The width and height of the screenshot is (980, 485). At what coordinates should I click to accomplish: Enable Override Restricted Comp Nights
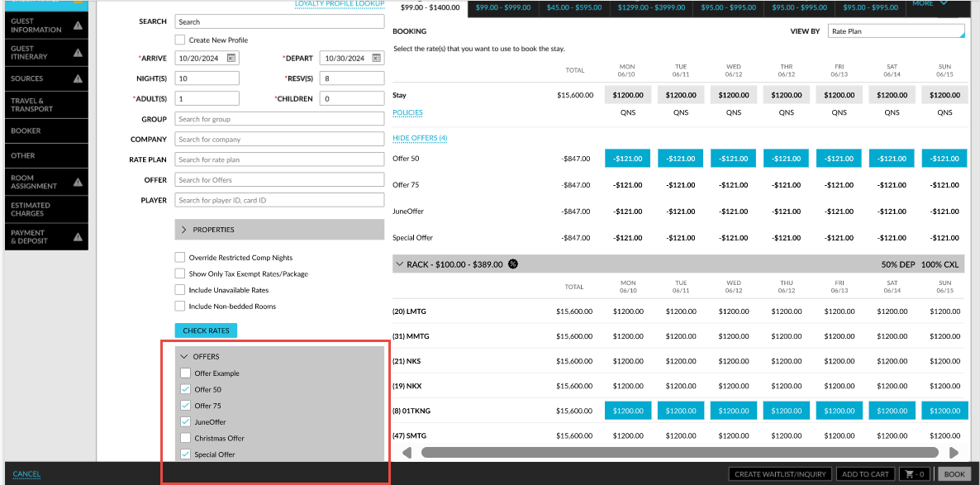180,258
